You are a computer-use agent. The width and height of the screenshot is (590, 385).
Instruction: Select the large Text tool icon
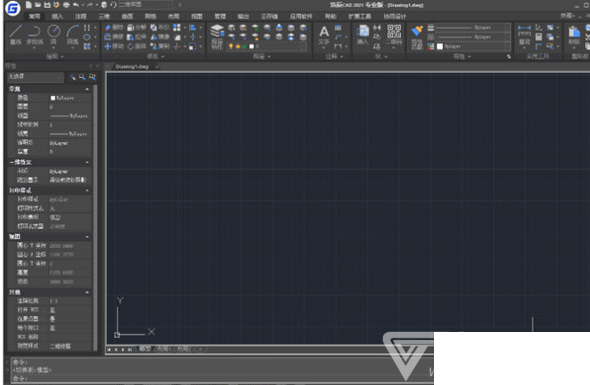324,35
